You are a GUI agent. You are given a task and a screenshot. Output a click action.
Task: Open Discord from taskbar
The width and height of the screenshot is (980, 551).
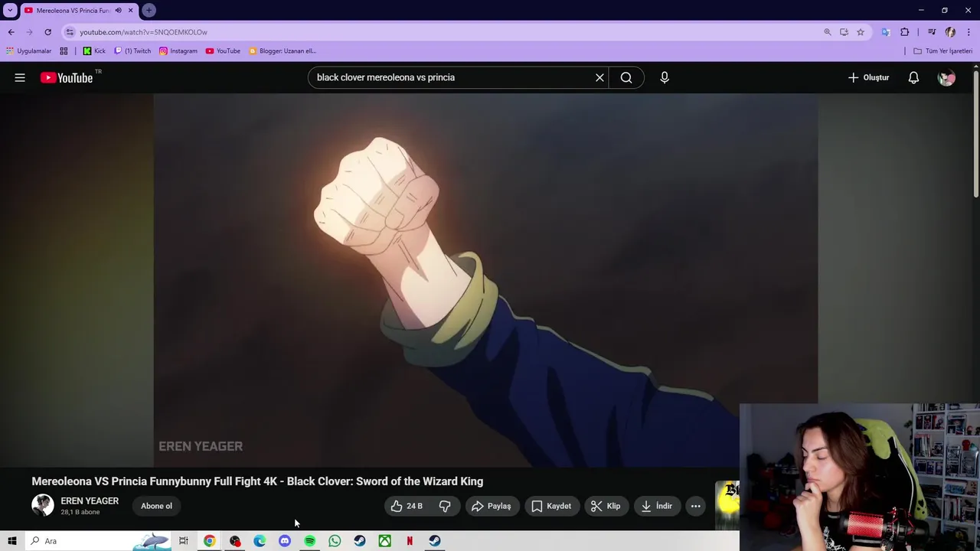[285, 541]
